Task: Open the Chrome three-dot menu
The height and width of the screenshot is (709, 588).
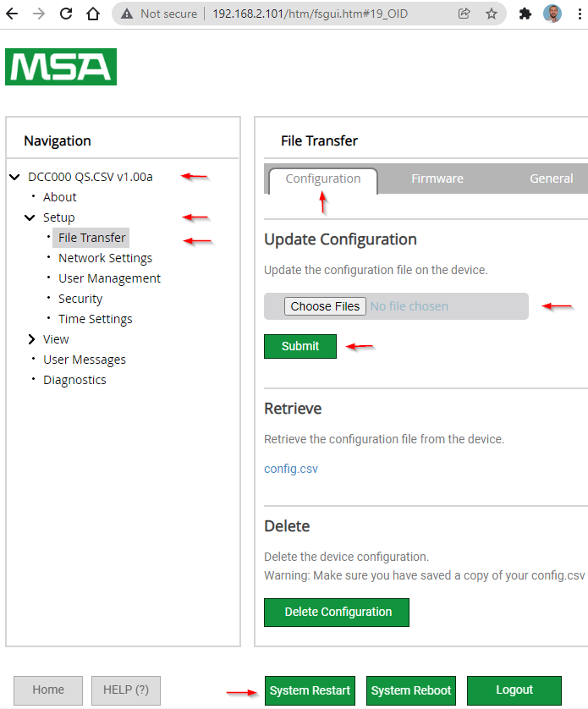Action: point(580,14)
